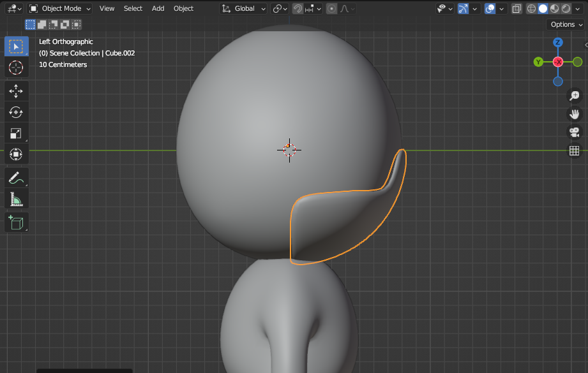Open the Add menu
This screenshot has height=373, width=588.
pyautogui.click(x=158, y=9)
